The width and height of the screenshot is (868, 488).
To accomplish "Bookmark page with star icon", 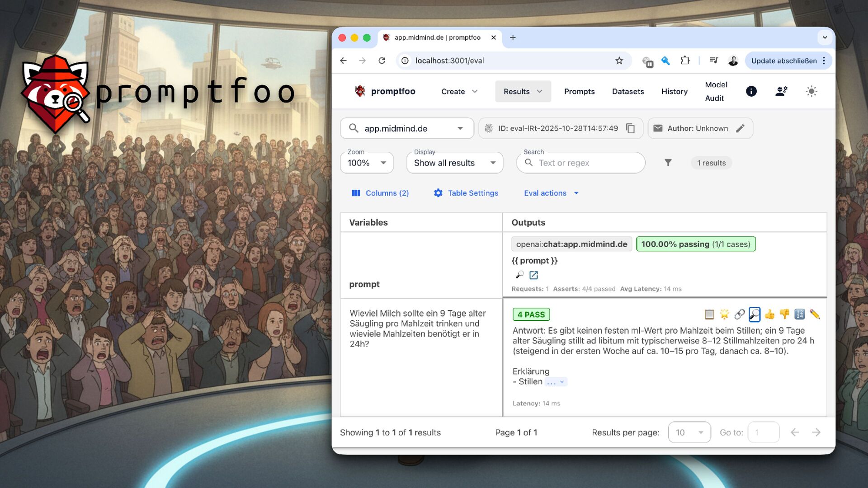I will point(619,61).
